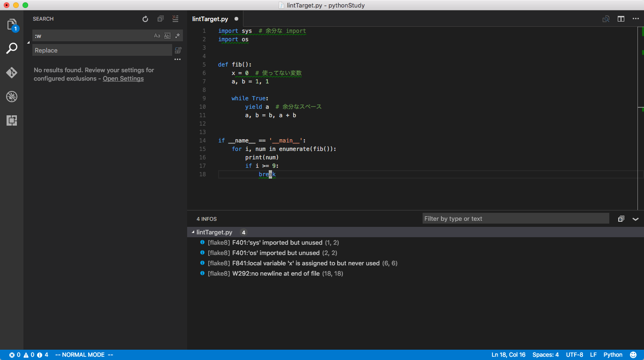Image resolution: width=644 pixels, height=360 pixels.
Task: Click the Filter by type or text field
Action: (x=515, y=218)
